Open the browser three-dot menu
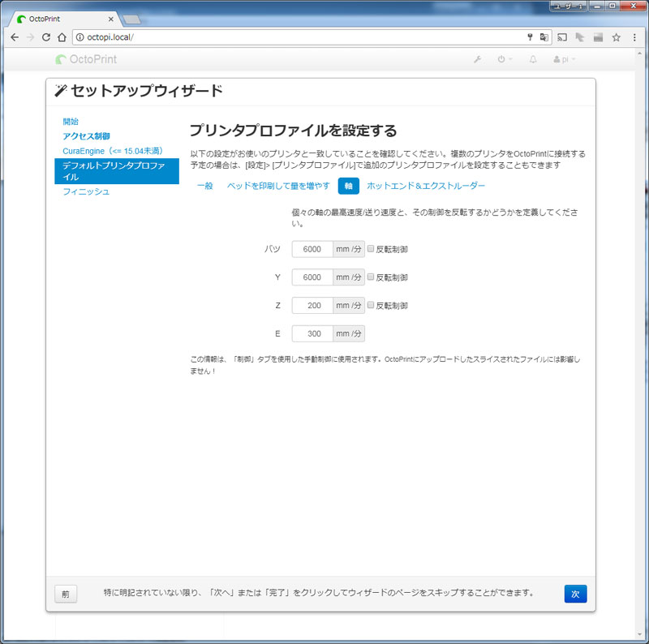Viewport: 649px width, 644px height. pyautogui.click(x=634, y=37)
